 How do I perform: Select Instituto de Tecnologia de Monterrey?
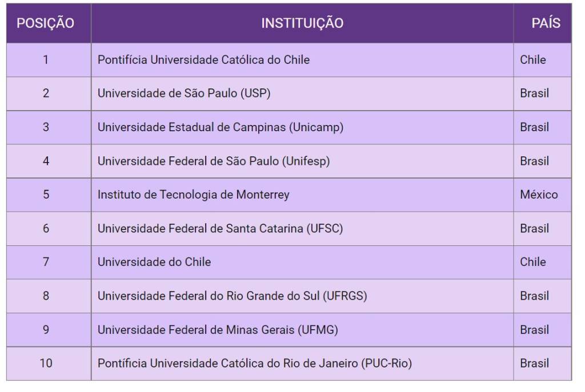click(194, 195)
